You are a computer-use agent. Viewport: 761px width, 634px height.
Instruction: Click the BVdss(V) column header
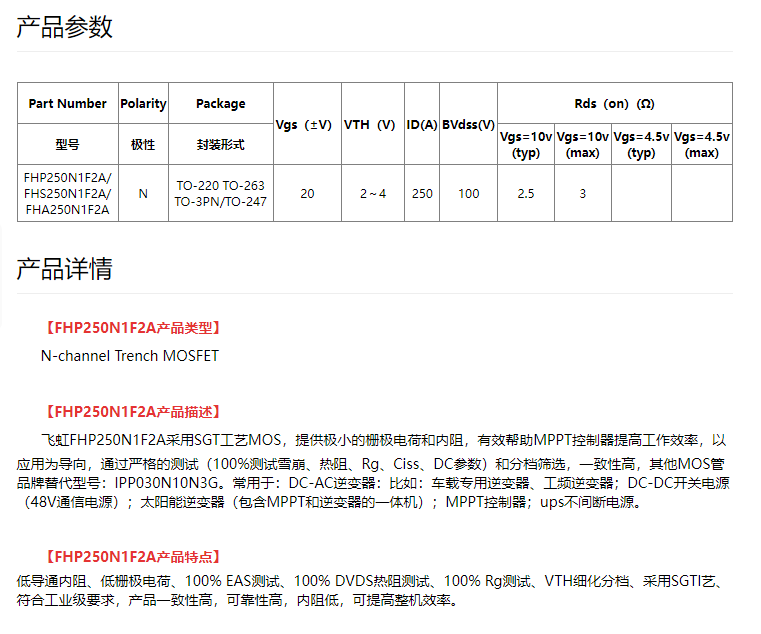[468, 124]
